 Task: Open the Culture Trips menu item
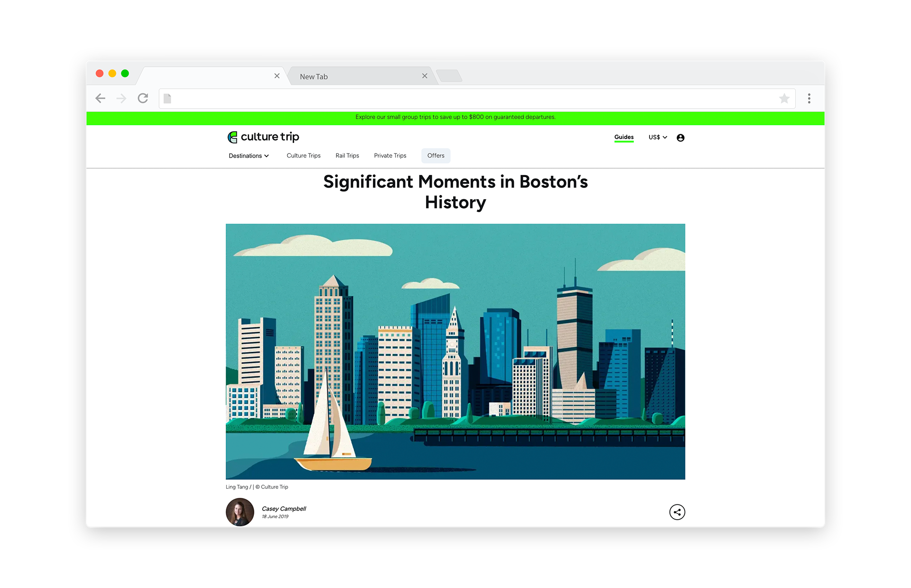(x=303, y=156)
